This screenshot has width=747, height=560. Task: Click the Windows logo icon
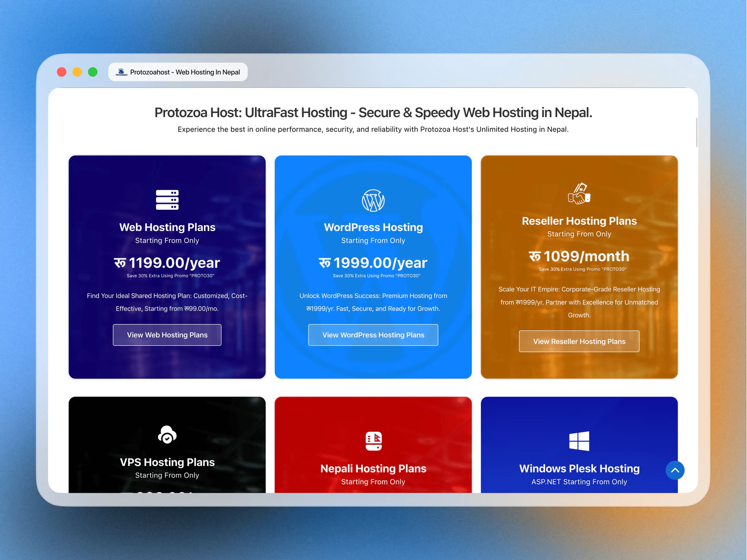(x=579, y=441)
